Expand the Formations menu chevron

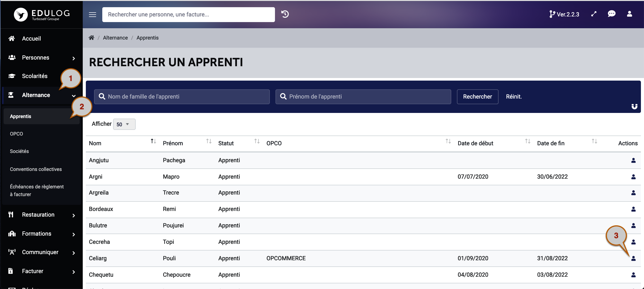pyautogui.click(x=74, y=235)
